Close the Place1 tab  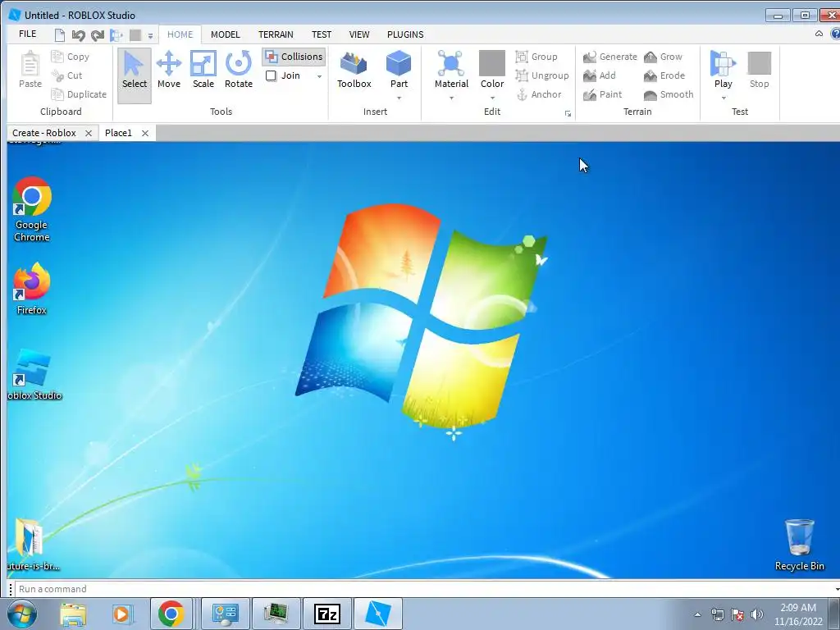coord(144,133)
